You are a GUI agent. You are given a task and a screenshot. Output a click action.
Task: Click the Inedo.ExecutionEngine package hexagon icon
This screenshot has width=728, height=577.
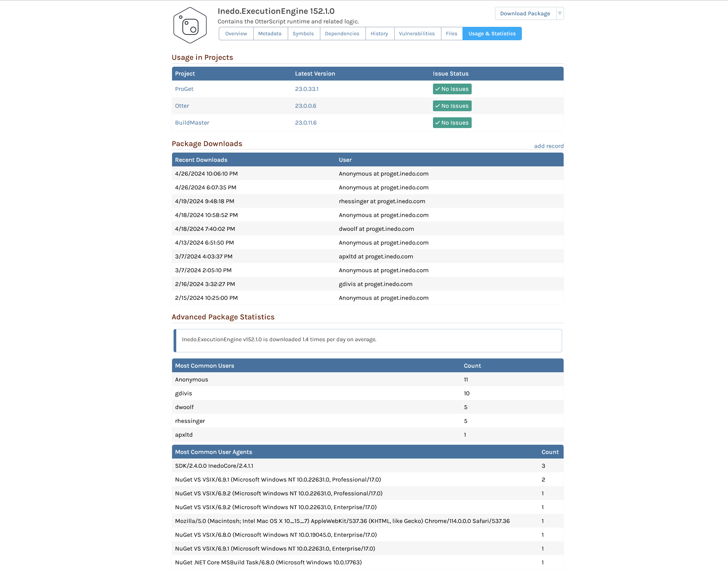190,25
